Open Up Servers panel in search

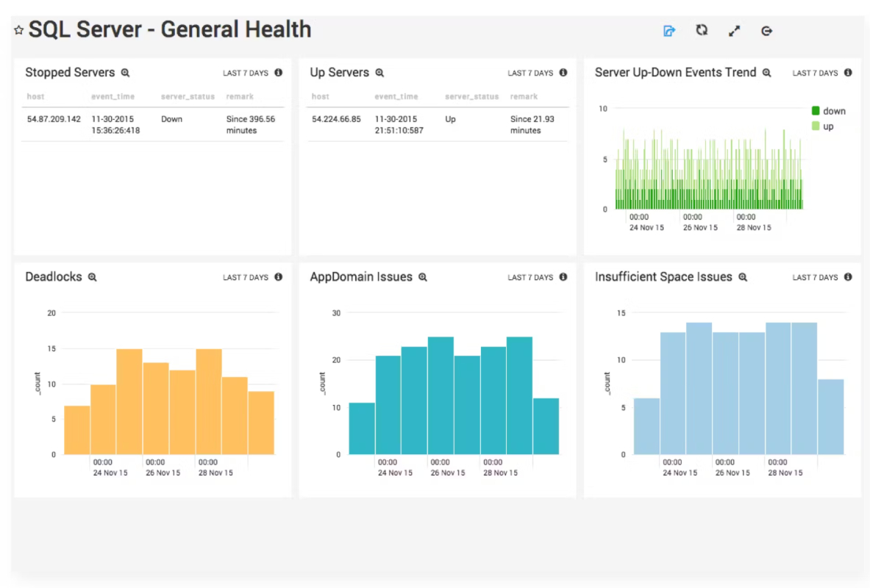point(379,73)
